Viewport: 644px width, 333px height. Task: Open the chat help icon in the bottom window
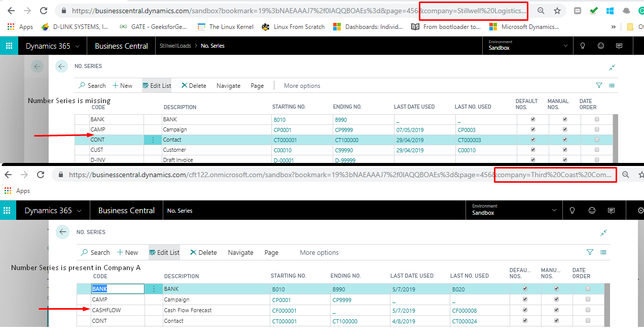point(611,210)
